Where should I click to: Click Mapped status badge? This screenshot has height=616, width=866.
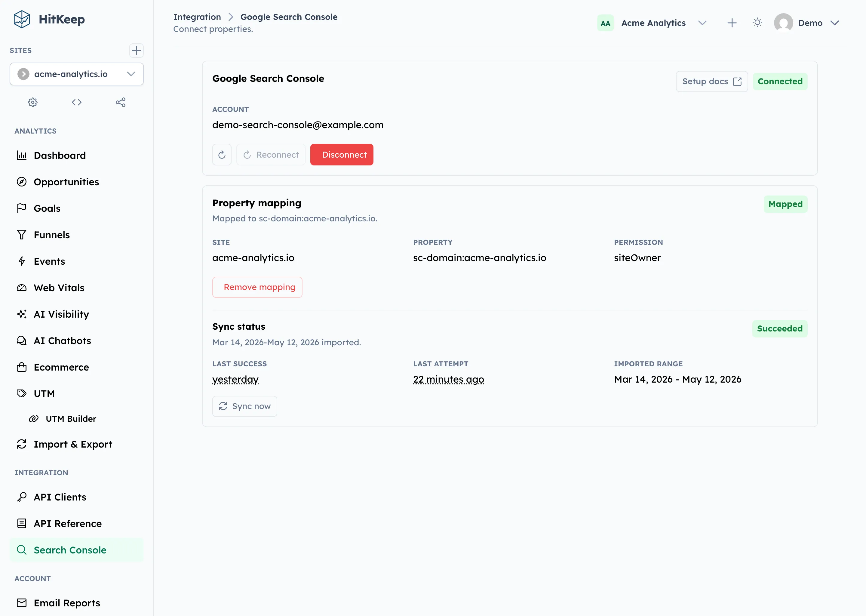[785, 204]
